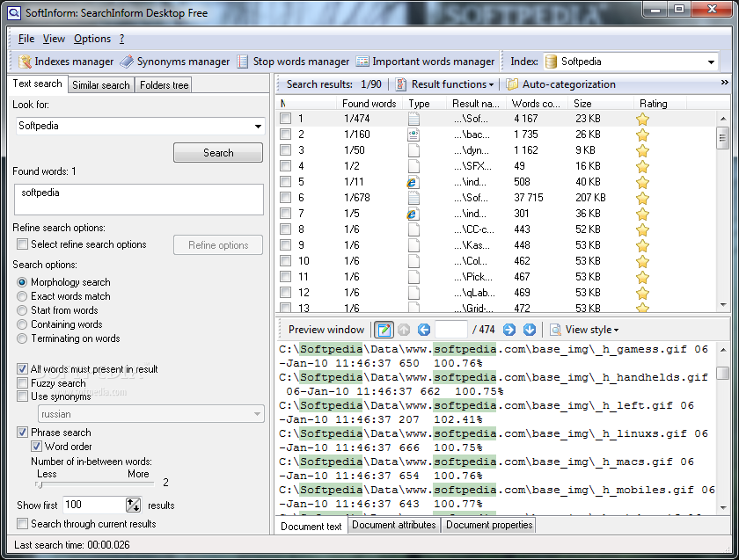Sort results by Found words column
This screenshot has width=739, height=560.
369,104
